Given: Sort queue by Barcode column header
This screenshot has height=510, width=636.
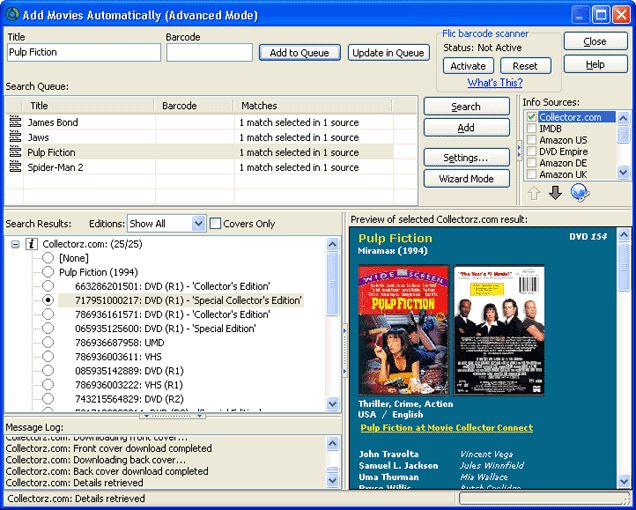Looking at the screenshot, I should click(x=194, y=105).
